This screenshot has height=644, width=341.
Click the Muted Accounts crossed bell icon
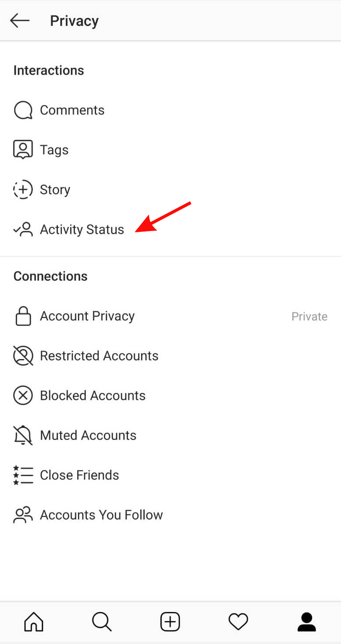click(23, 436)
